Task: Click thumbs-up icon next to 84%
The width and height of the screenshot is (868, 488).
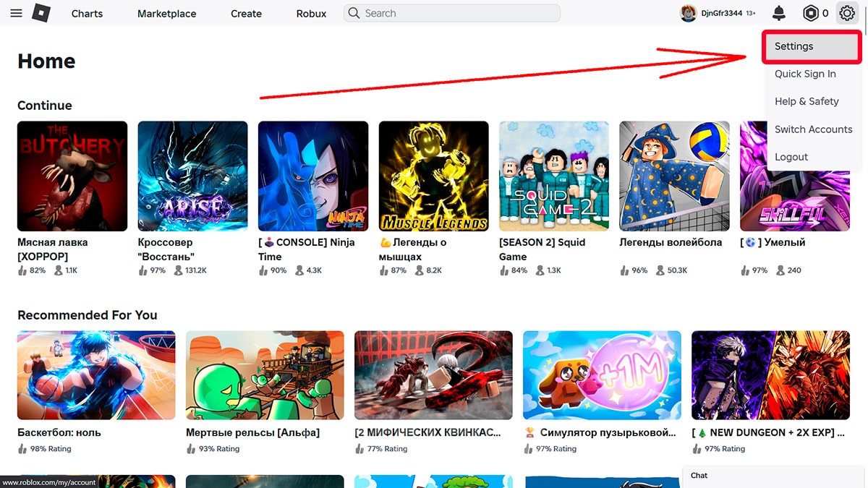Action: (504, 270)
